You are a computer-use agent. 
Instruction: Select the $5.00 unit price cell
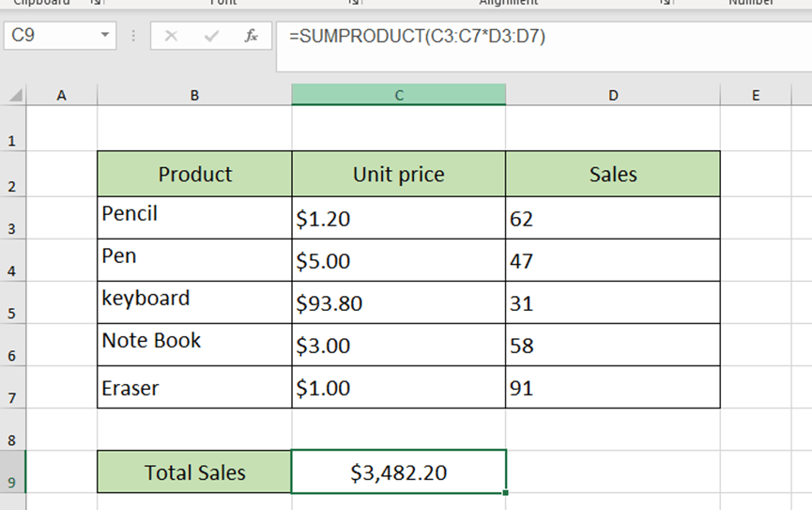click(x=399, y=260)
